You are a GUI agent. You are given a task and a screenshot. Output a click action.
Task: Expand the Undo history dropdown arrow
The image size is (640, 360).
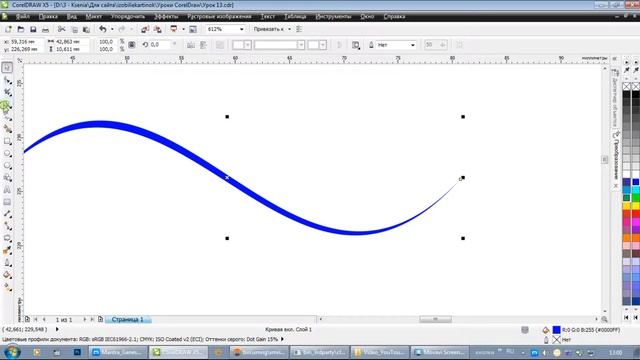[x=112, y=29]
